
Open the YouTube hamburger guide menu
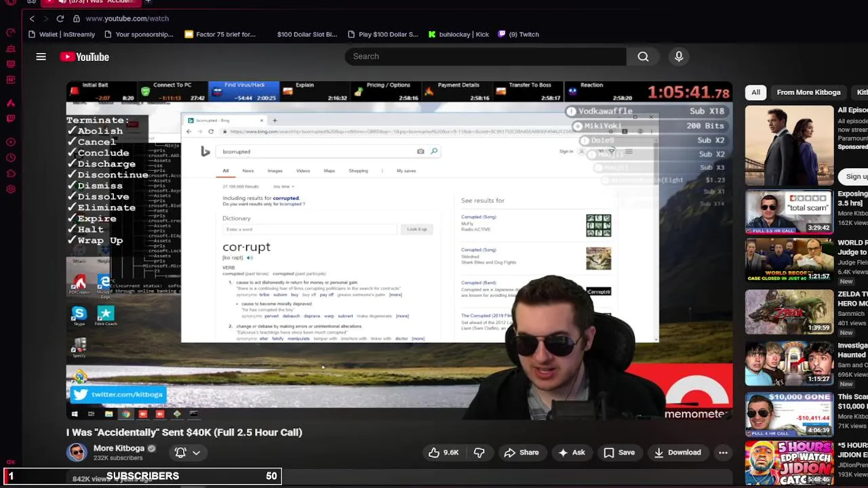click(41, 57)
